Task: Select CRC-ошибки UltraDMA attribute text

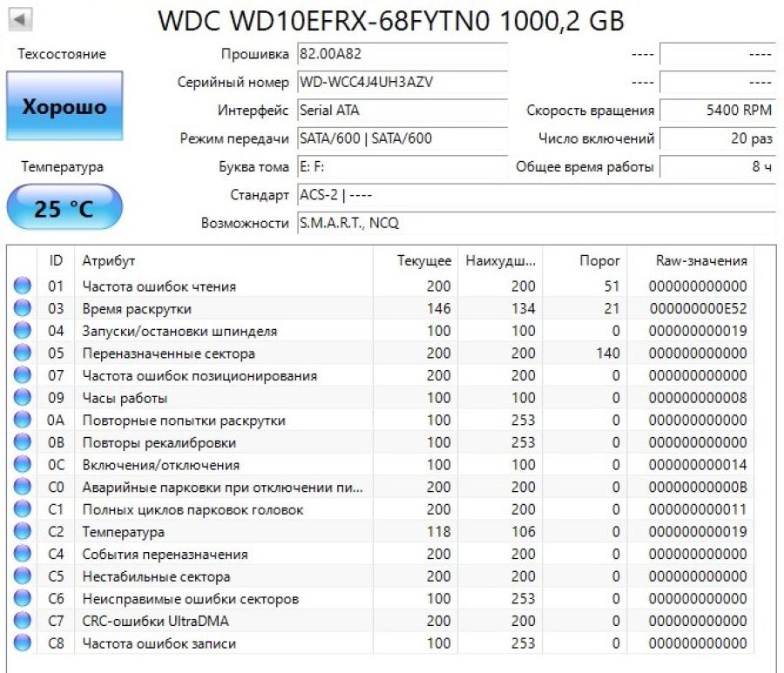Action: [156, 621]
